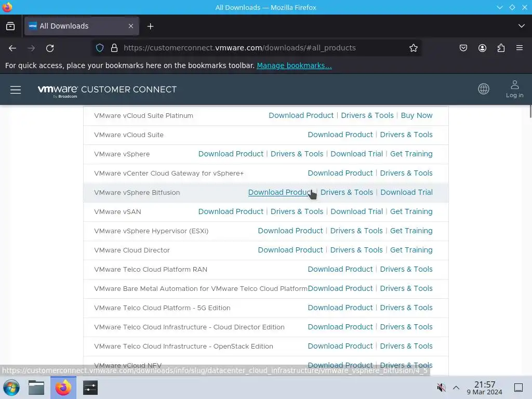Reload the page with the refresh icon
532x399 pixels.
click(50, 48)
